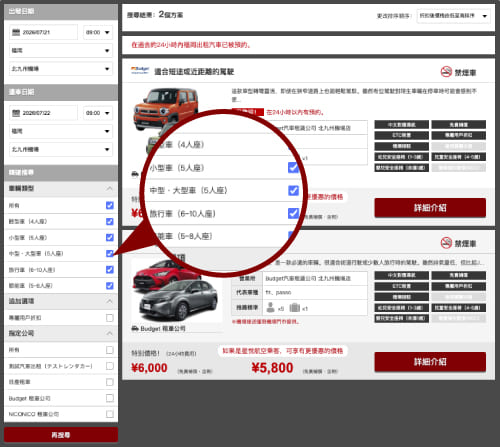Click Budget logo on first result card

(140, 70)
